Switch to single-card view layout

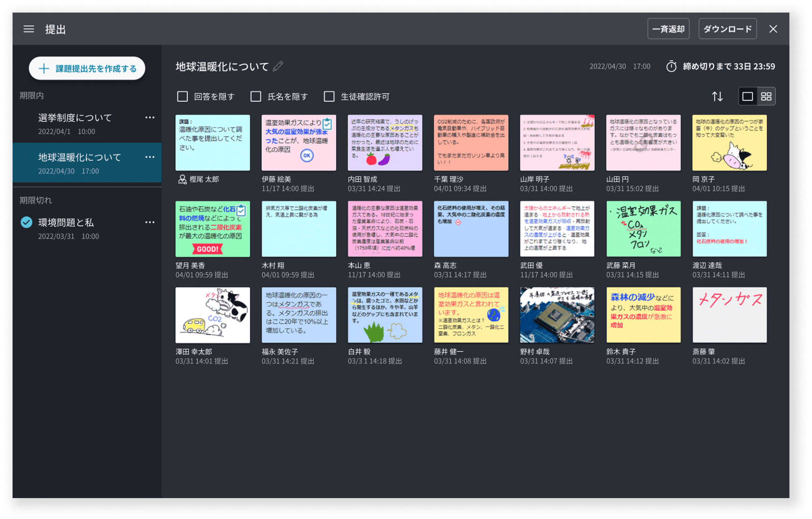tap(747, 96)
